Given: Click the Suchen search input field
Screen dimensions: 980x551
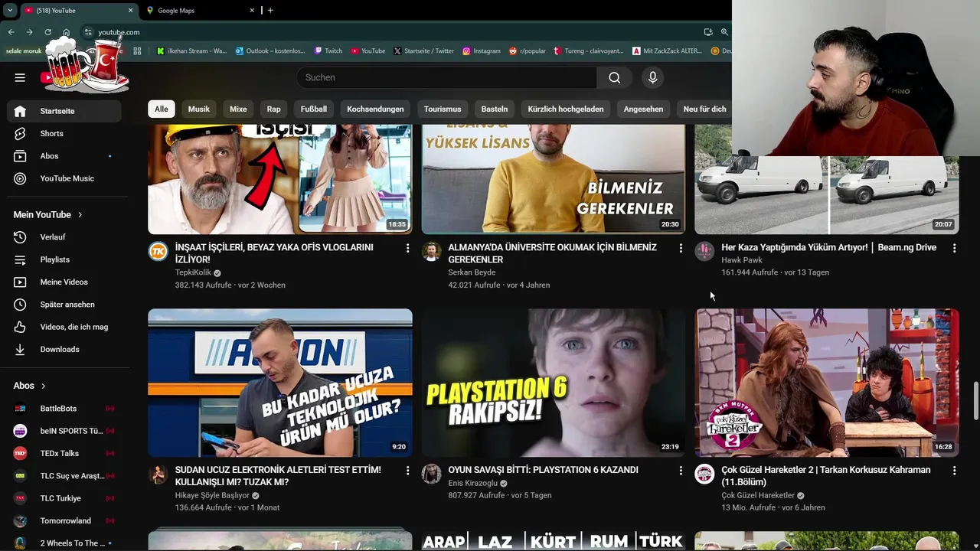Looking at the screenshot, I should point(446,77).
